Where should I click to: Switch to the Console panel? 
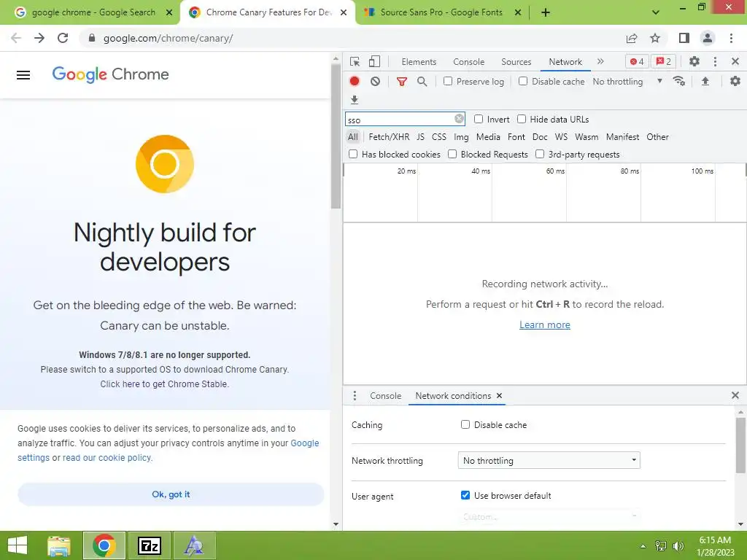tap(469, 62)
